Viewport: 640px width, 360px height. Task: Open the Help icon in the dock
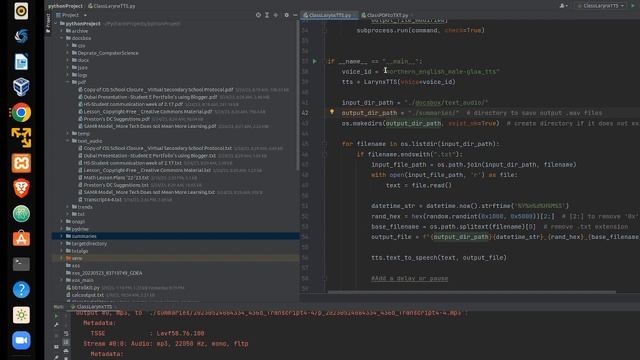[x=21, y=289]
